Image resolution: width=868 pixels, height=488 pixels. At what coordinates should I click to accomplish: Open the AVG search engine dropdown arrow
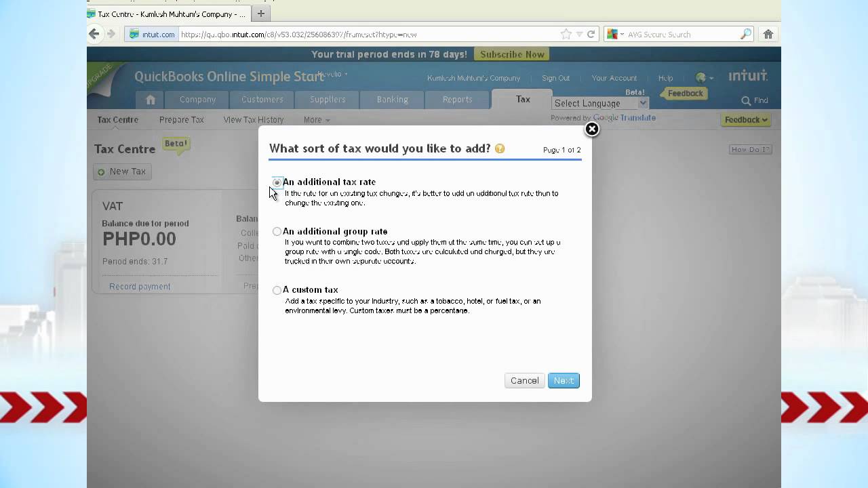coord(622,34)
